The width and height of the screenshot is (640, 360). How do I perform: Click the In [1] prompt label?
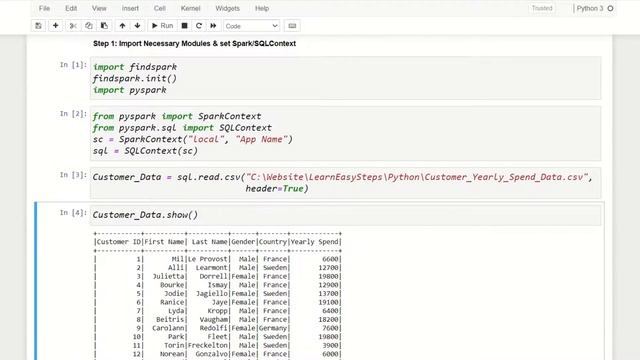click(x=73, y=65)
